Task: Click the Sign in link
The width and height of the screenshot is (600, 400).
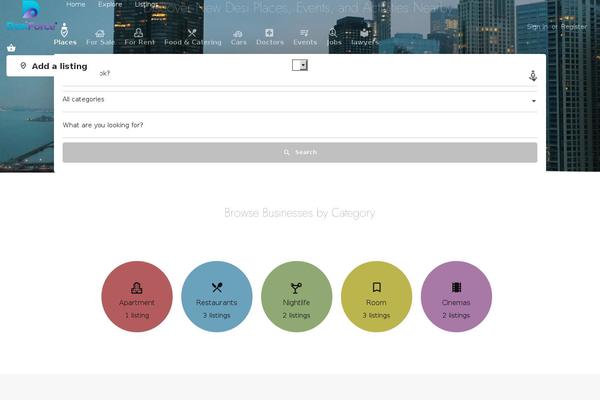Action: 537,27
